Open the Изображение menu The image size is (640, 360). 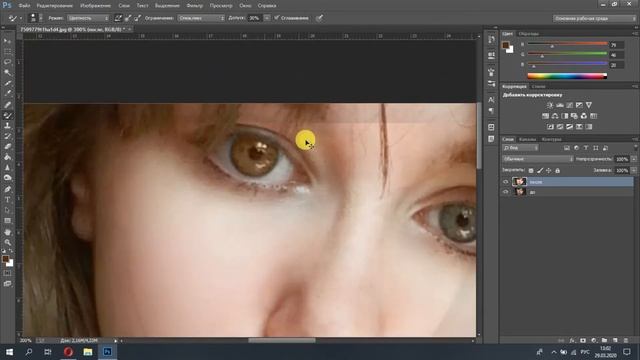tap(95, 6)
